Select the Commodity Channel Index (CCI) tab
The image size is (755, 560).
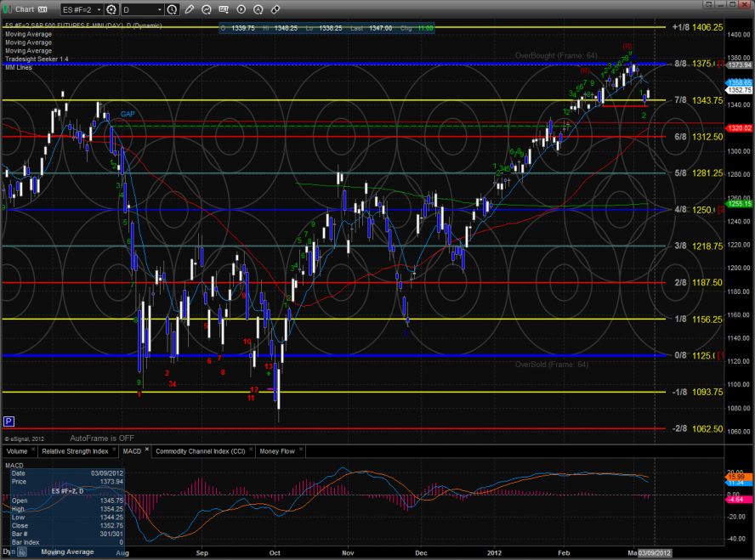click(201, 450)
